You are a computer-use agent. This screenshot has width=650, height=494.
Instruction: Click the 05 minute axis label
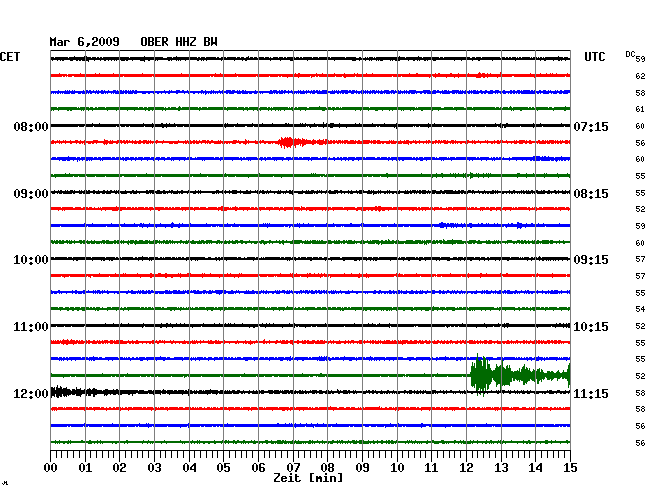click(x=223, y=467)
